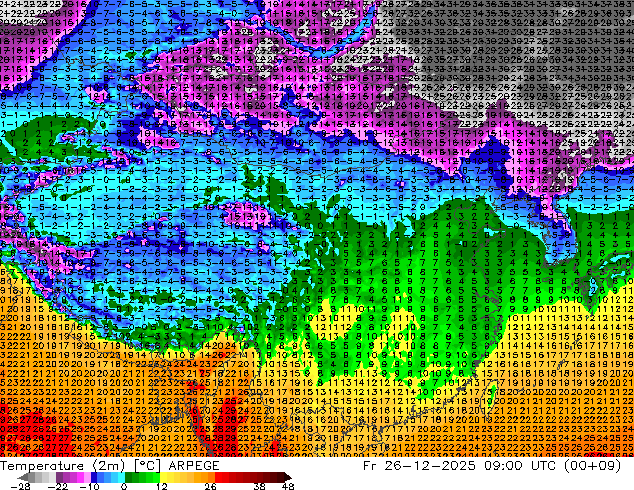Viewport: 634px width, 490px height.
Task: Click the left grey arrow end of colorbar
Action: (23, 477)
